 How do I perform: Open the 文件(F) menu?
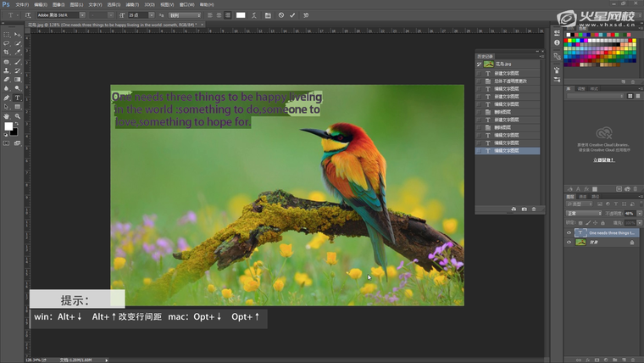tap(22, 4)
